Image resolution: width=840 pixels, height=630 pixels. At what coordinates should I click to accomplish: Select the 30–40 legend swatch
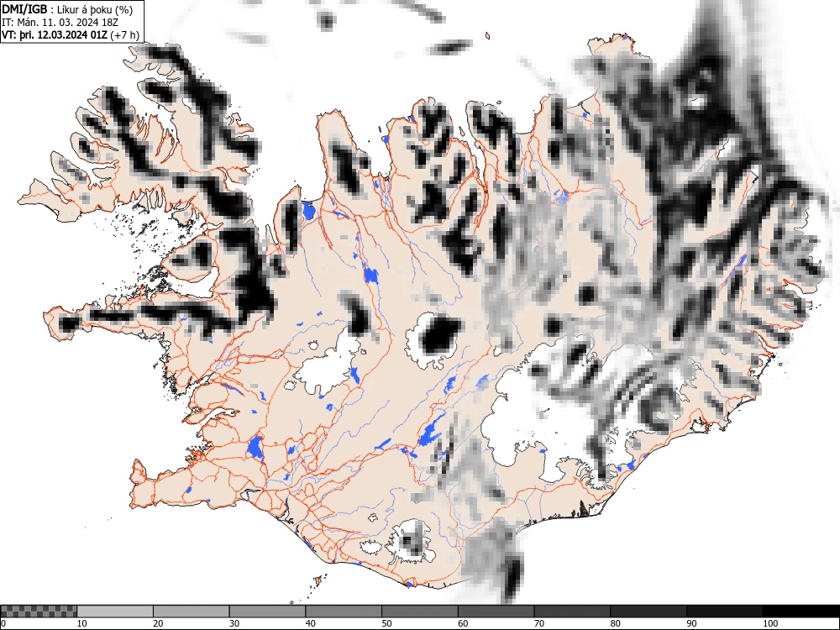[x=267, y=612]
